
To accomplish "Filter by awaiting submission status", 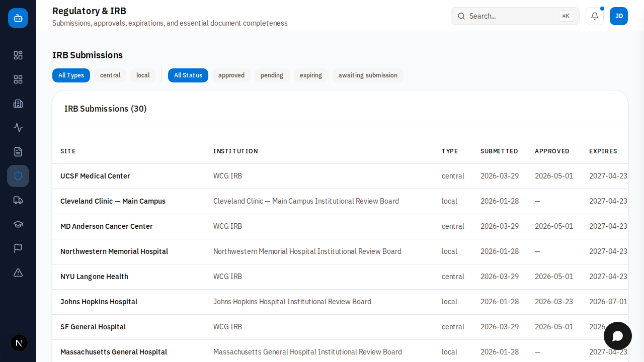I will point(368,75).
